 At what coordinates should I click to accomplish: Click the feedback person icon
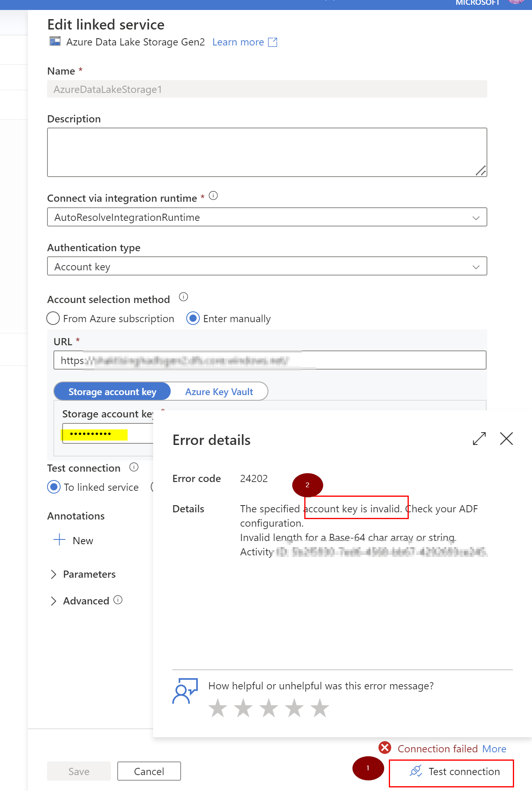point(185,692)
